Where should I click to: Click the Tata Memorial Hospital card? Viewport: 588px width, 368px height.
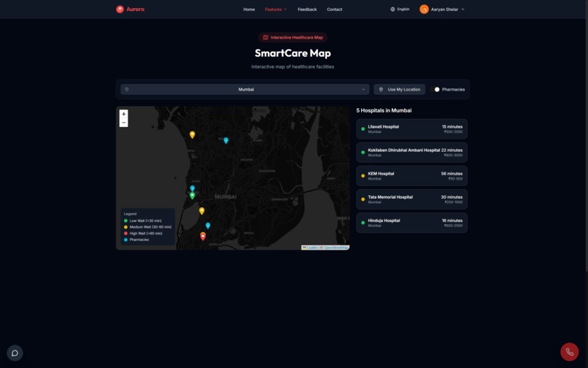[411, 199]
